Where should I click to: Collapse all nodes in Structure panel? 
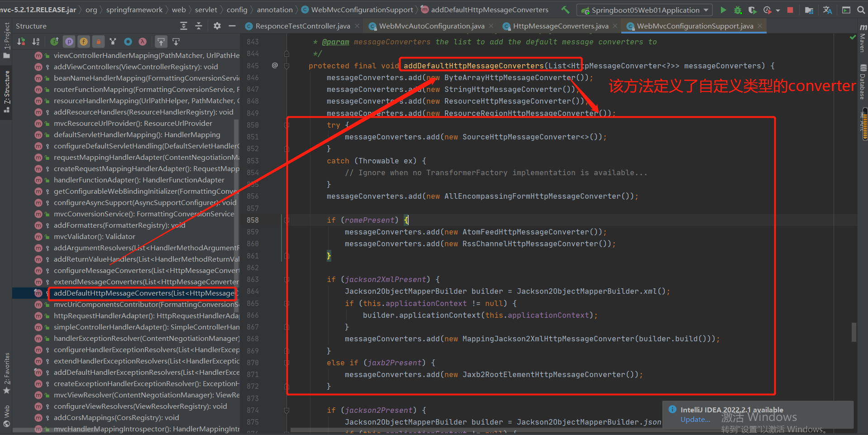pyautogui.click(x=199, y=26)
